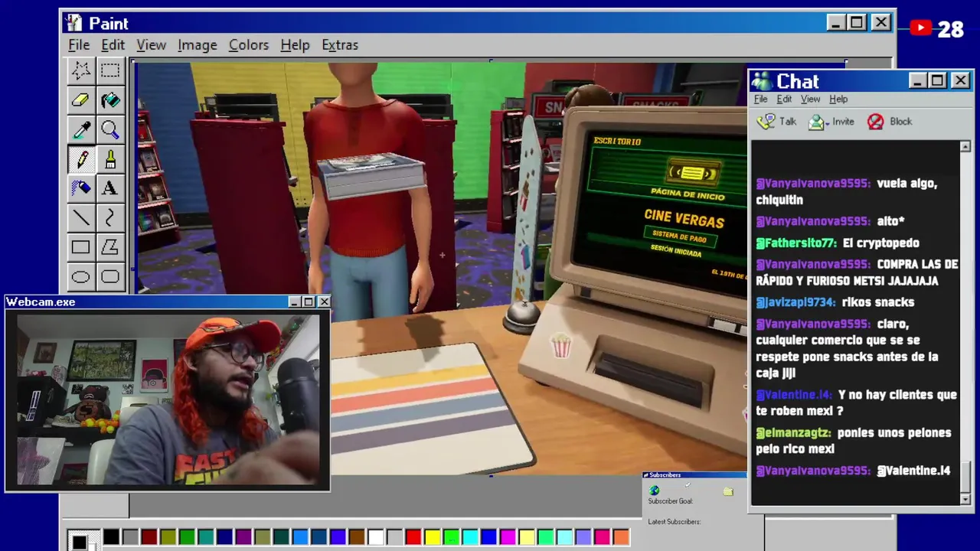
Task: Open the Colors menu
Action: coord(249,45)
